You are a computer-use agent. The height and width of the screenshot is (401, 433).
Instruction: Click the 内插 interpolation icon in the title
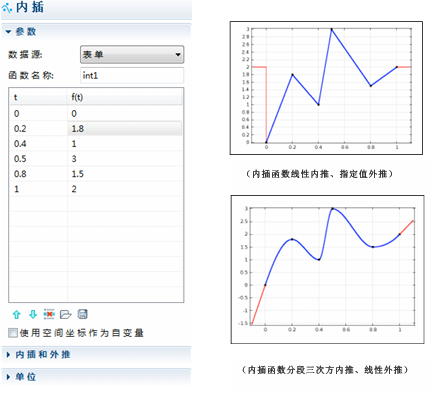click(x=7, y=8)
